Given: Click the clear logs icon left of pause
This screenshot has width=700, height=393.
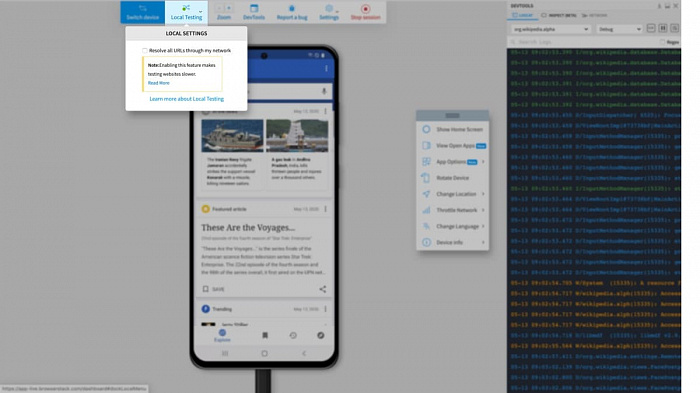Looking at the screenshot, I should (651, 28).
